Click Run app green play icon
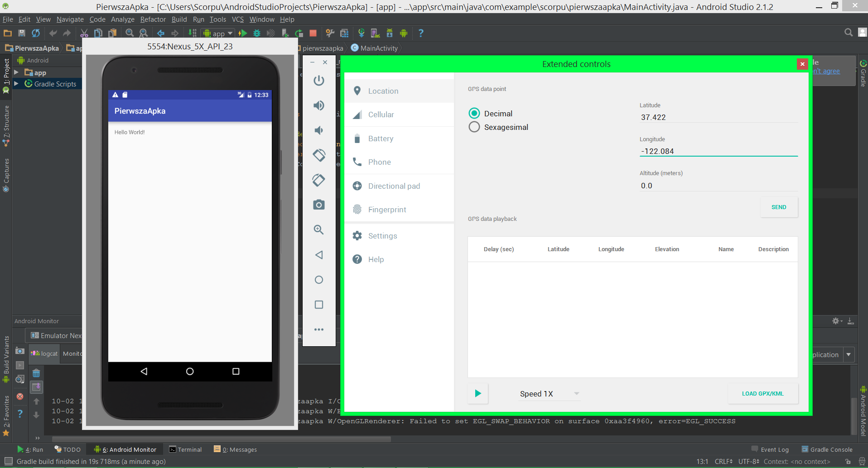This screenshot has height=468, width=868. click(x=243, y=33)
